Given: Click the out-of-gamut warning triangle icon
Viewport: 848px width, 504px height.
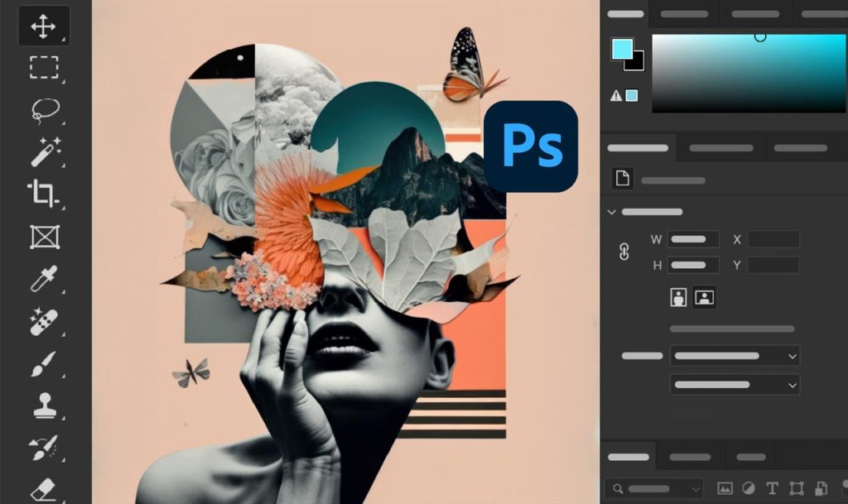Looking at the screenshot, I should tap(616, 96).
